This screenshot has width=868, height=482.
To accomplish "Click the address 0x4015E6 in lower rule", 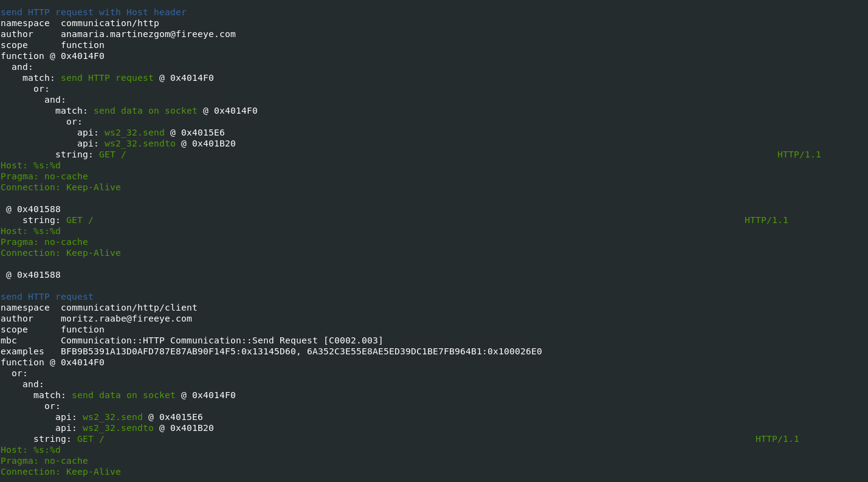I will tap(181, 417).
